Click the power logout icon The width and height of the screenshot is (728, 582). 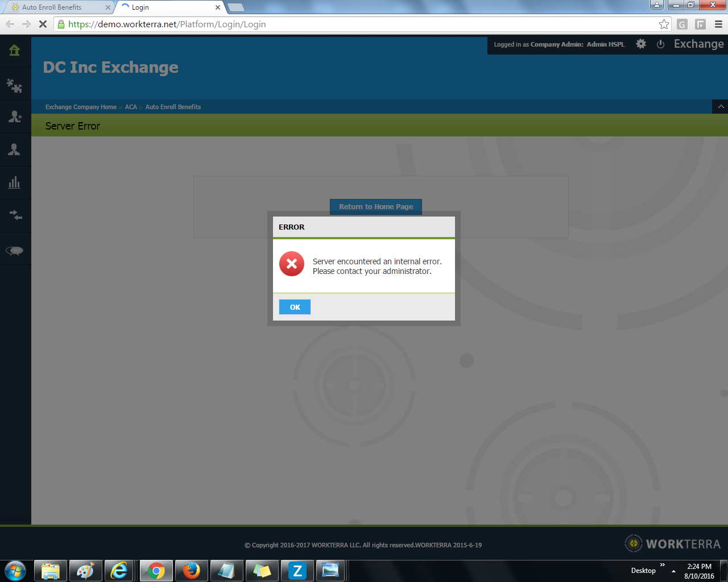pyautogui.click(x=660, y=44)
